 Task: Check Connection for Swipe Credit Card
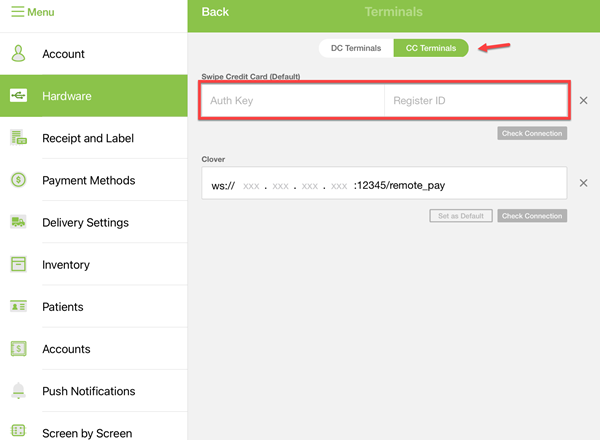coord(532,133)
